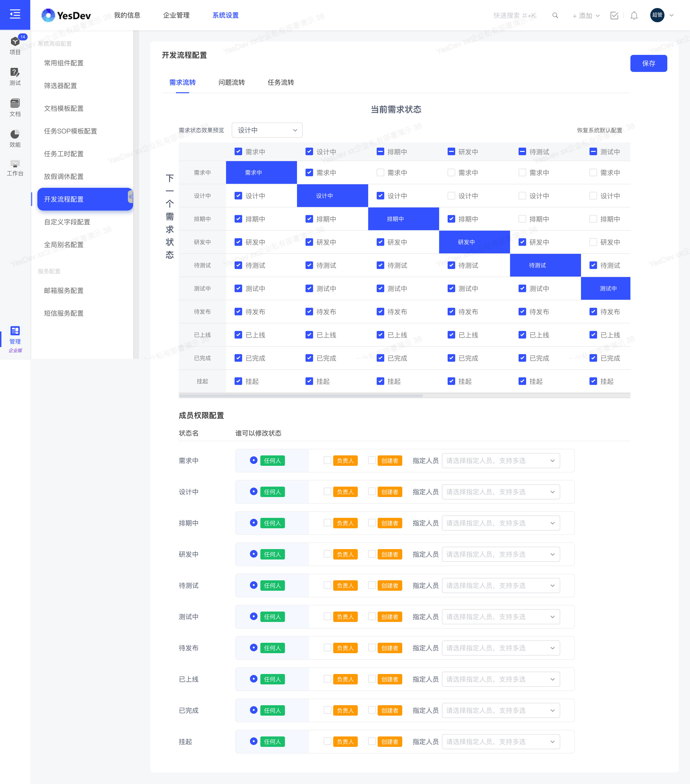Click the search magnifier icon
Viewport: 690px width, 784px height.
(x=555, y=15)
